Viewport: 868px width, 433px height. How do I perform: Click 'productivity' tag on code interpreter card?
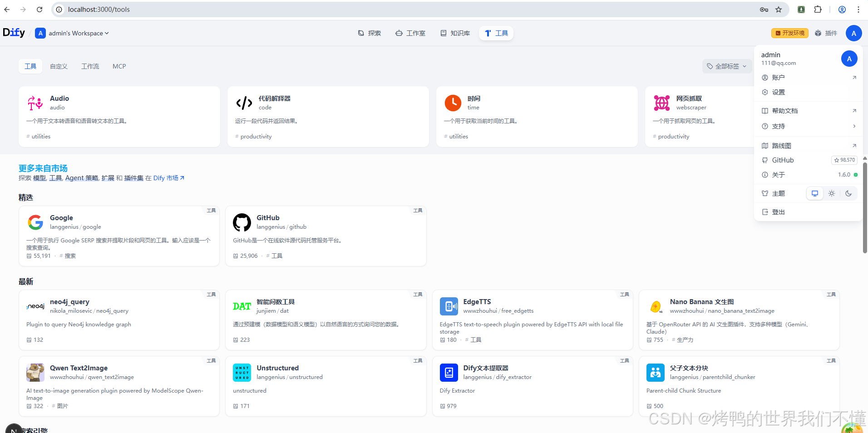(256, 137)
